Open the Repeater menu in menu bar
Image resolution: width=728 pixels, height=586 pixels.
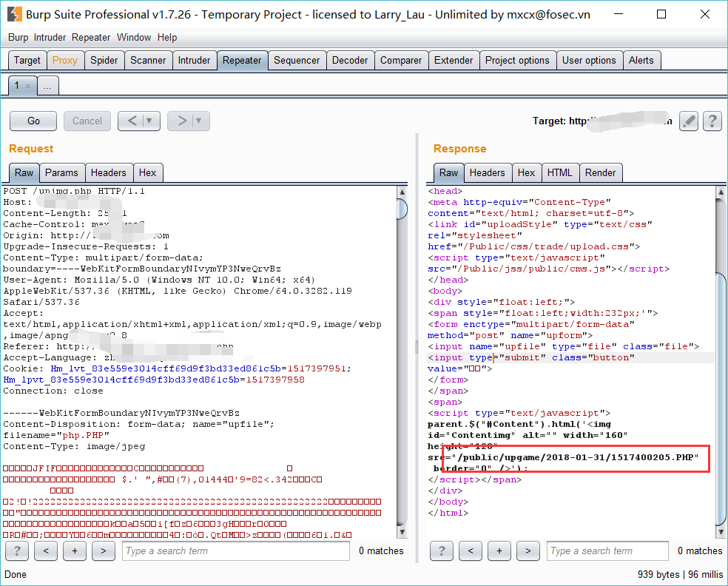(x=91, y=37)
